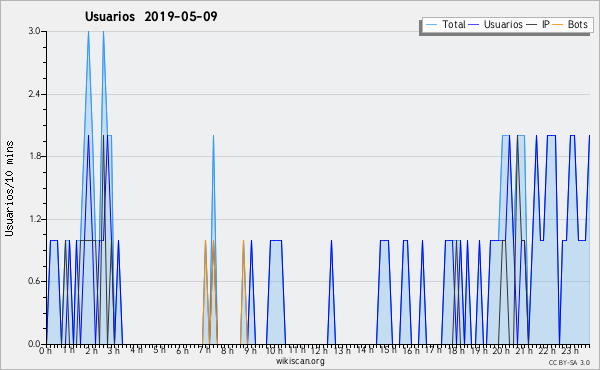Click the CC BY-SA 3.0 license text
Image resolution: width=600 pixels, height=370 pixels.
(569, 362)
